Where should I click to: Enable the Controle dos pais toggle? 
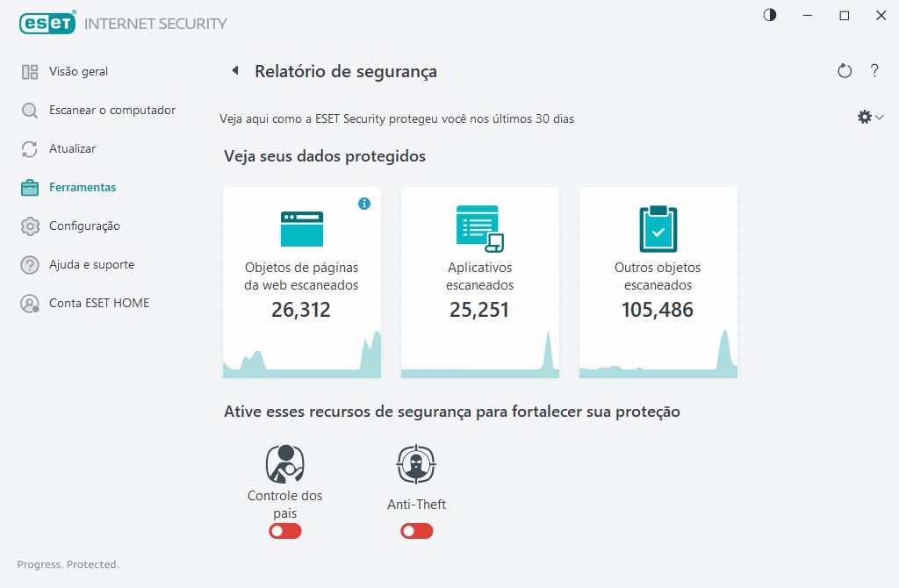(284, 531)
